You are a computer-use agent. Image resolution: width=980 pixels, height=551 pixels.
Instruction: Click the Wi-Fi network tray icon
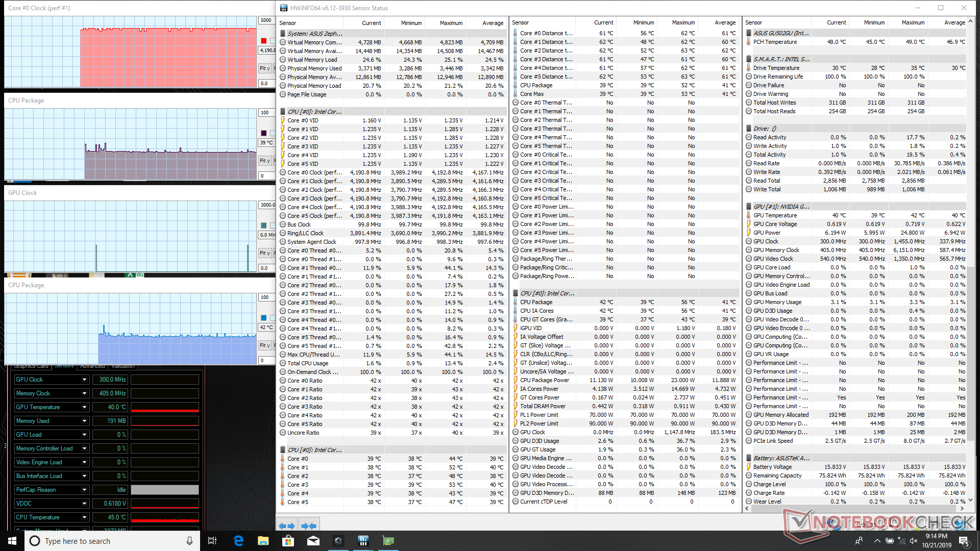(x=901, y=541)
